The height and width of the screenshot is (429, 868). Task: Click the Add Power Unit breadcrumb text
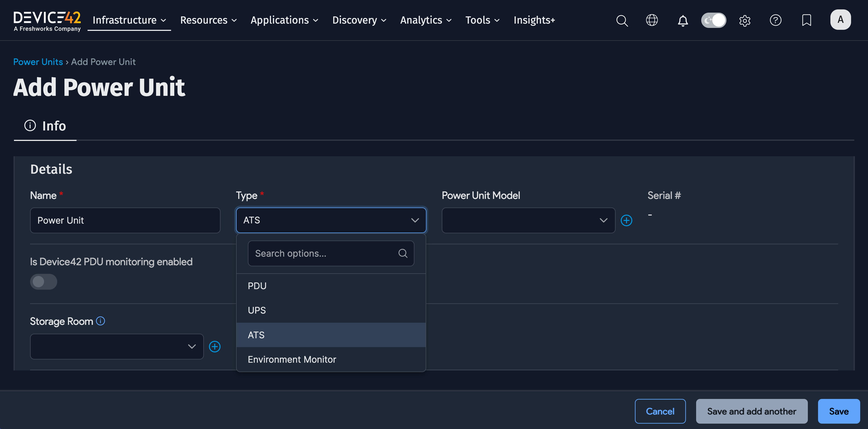[x=103, y=62]
